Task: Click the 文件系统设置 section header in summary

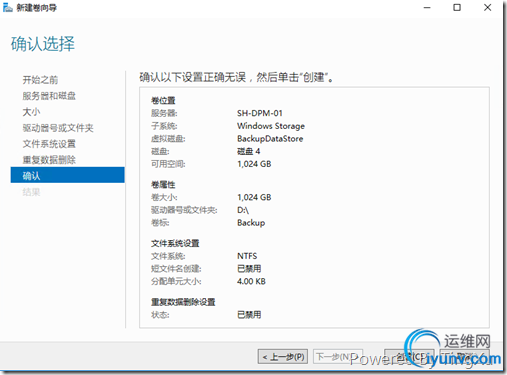Action: (x=175, y=243)
